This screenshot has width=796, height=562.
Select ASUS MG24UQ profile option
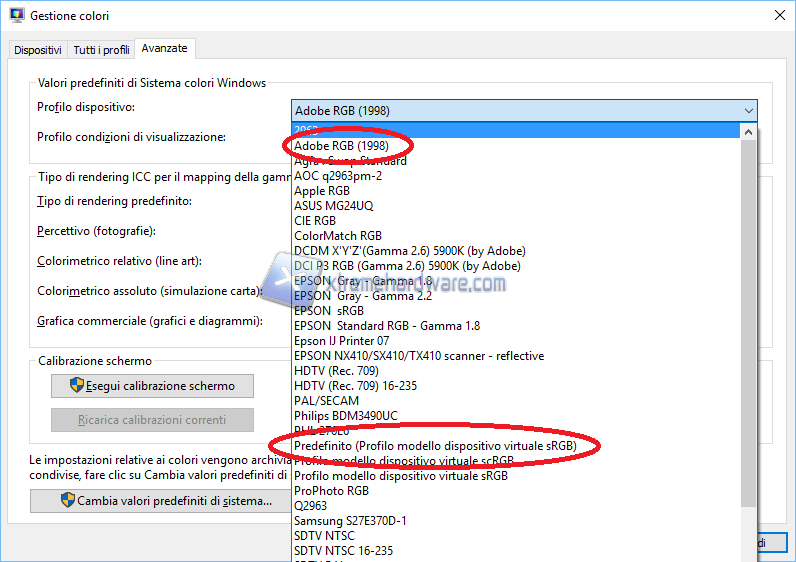333,206
